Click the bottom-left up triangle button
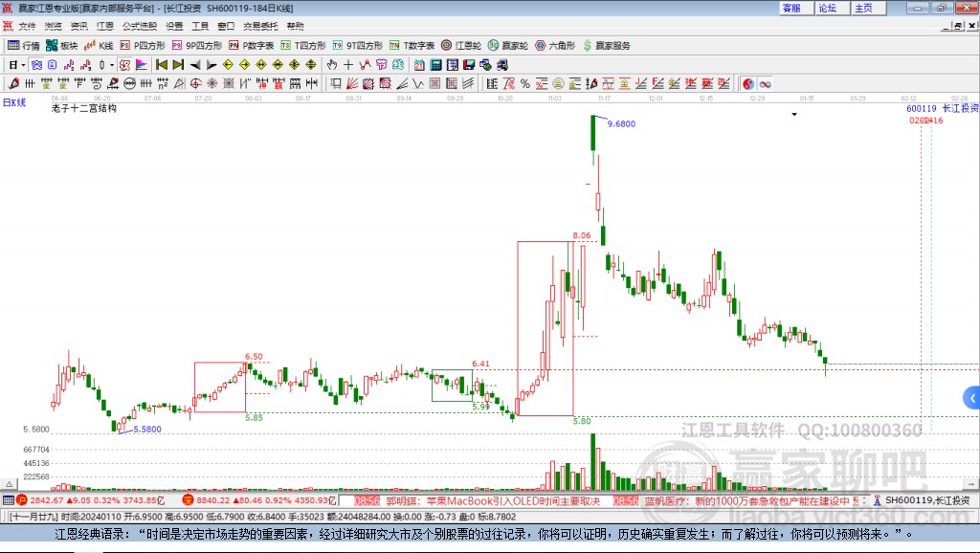 [9, 484]
